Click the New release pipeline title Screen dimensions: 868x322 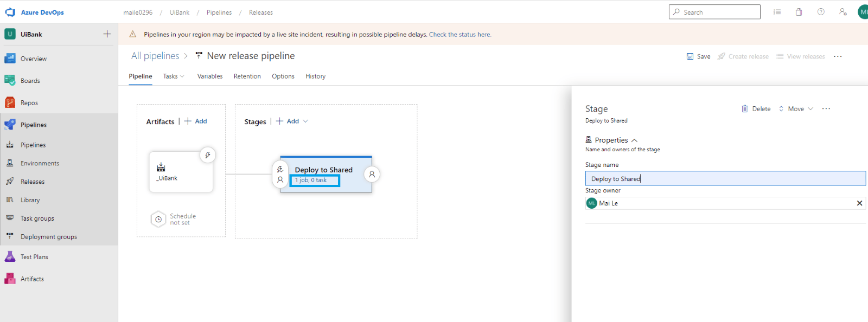[251, 56]
